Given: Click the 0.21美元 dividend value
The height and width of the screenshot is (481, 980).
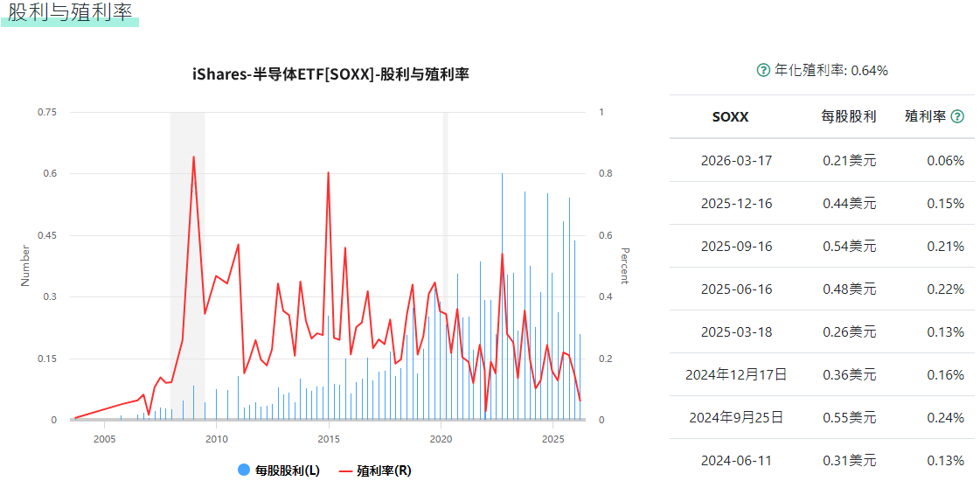Looking at the screenshot, I should (x=850, y=161).
